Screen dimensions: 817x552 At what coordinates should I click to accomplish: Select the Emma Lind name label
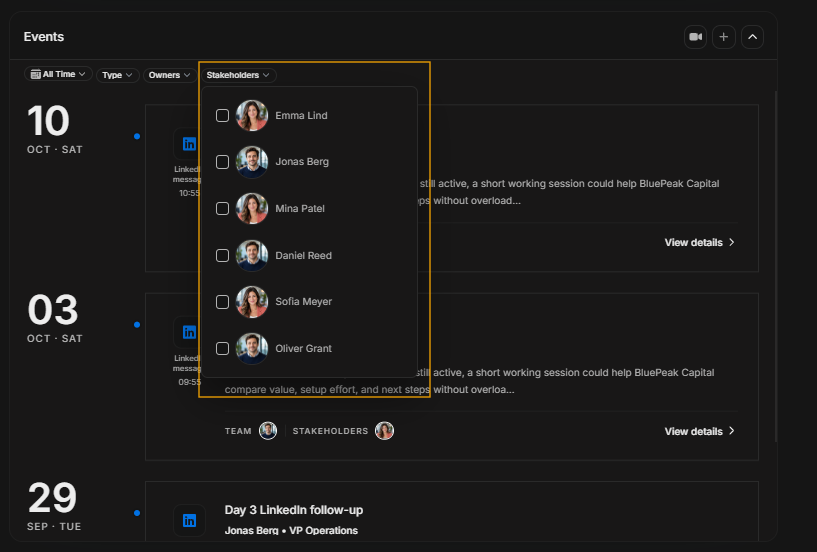pyautogui.click(x=301, y=116)
